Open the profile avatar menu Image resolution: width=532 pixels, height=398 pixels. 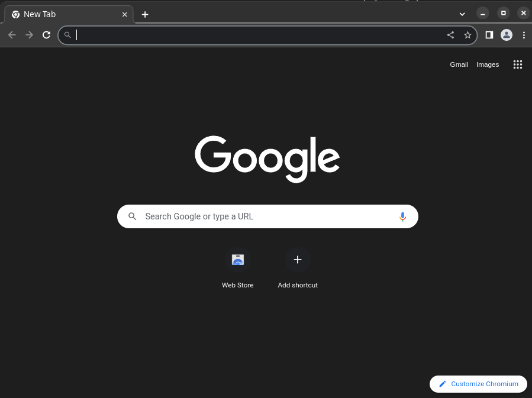click(506, 35)
